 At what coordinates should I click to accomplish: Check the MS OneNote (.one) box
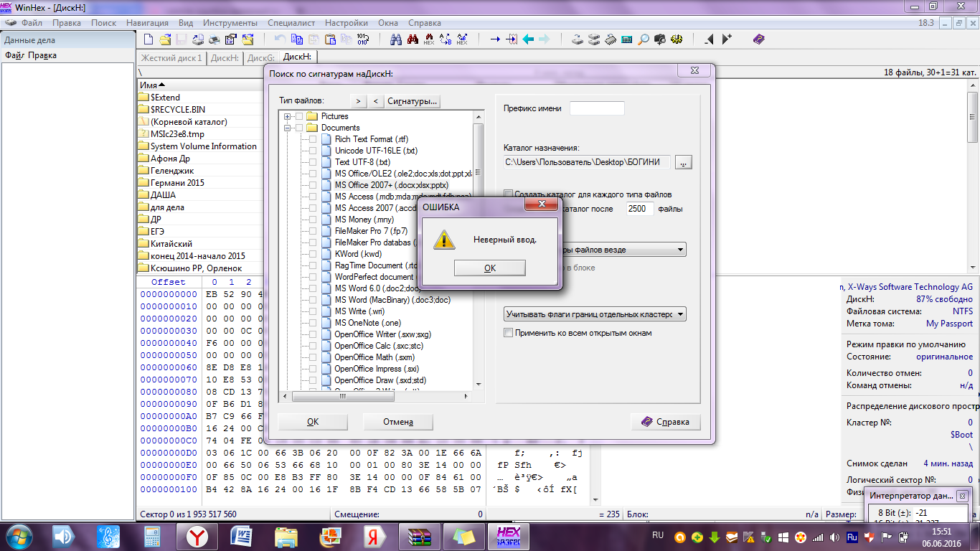click(312, 323)
